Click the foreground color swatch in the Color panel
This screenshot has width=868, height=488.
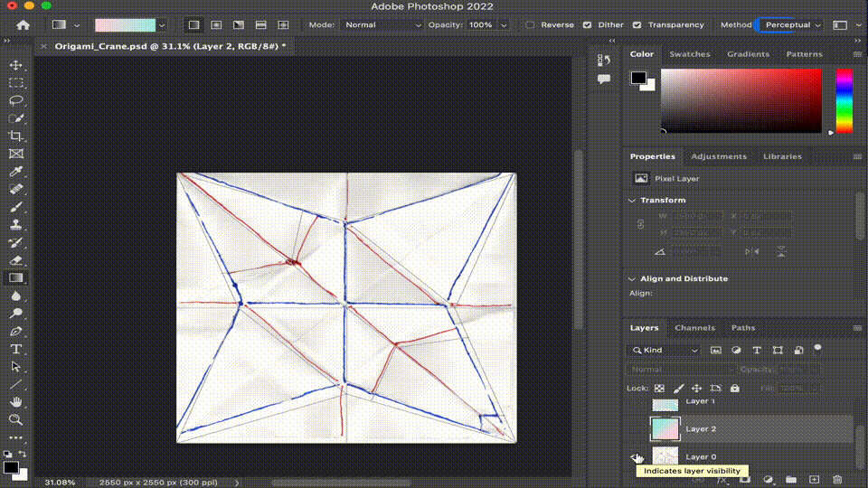tap(638, 78)
